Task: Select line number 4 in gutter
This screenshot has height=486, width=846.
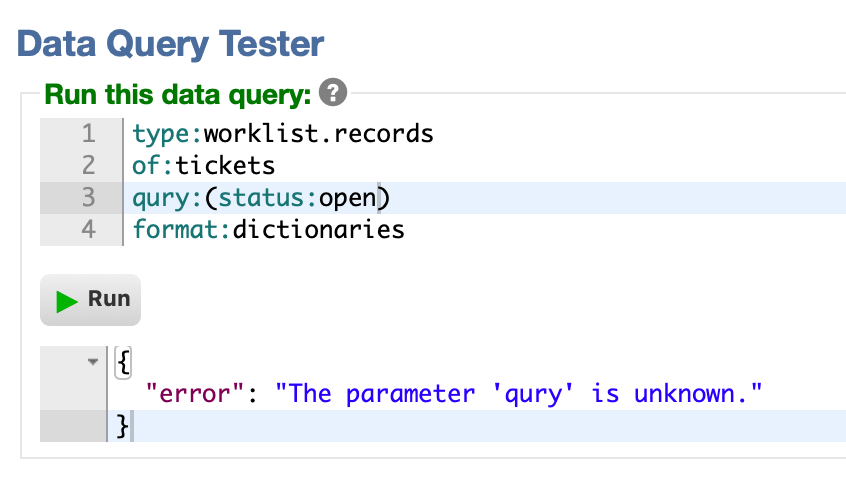Action: (88, 229)
